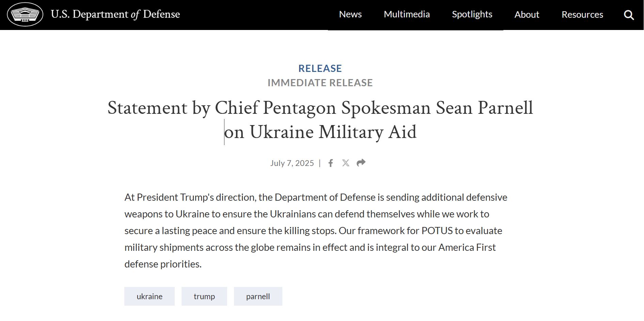Click the statement body paragraph

point(316,231)
